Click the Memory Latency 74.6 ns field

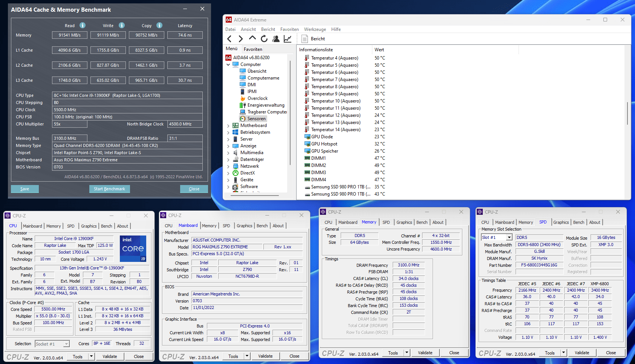pos(185,35)
